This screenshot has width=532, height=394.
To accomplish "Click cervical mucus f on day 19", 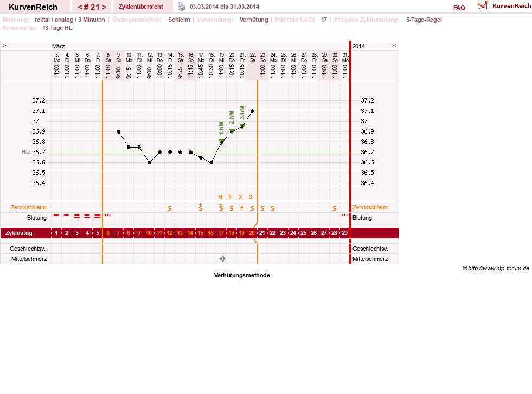I will [x=241, y=208].
